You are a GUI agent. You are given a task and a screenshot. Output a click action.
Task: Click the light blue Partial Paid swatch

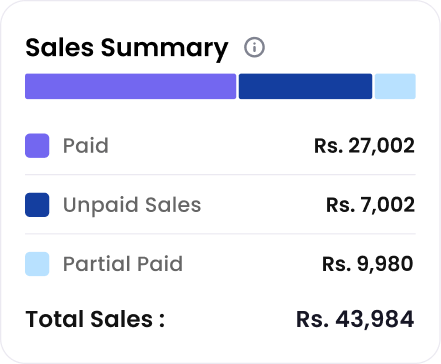[x=37, y=264]
